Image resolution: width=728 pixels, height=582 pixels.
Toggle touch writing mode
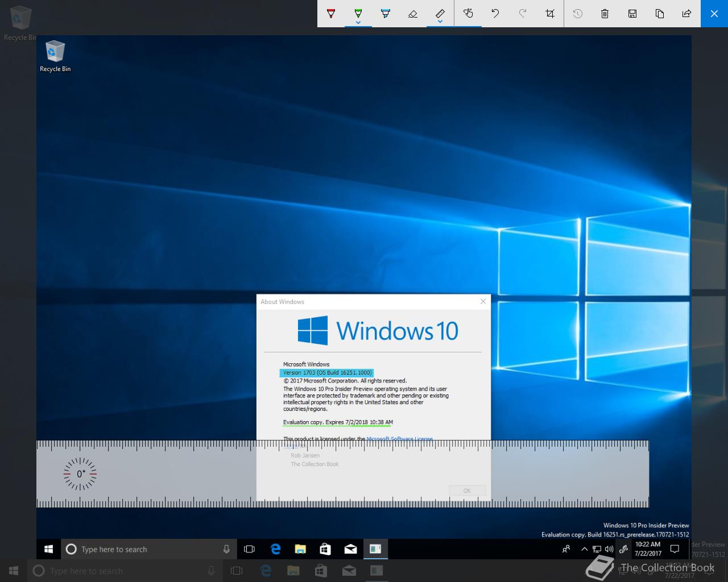[x=468, y=14]
